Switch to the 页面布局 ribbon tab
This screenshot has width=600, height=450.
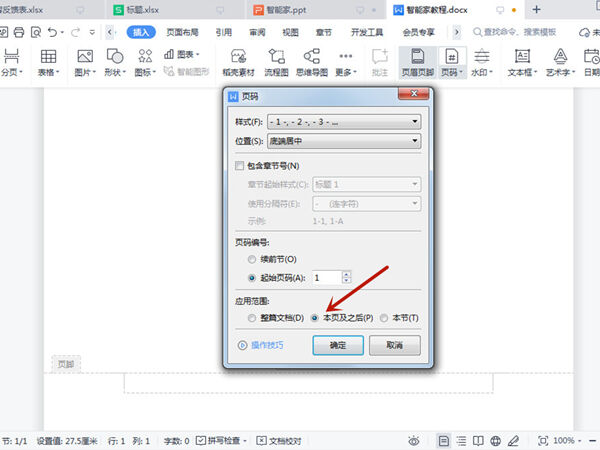point(183,33)
